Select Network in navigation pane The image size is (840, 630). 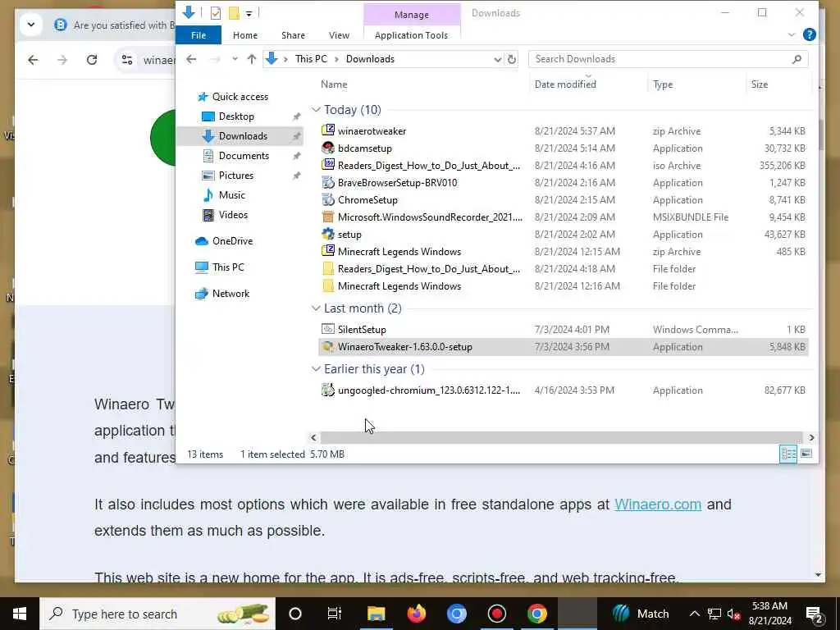click(231, 294)
